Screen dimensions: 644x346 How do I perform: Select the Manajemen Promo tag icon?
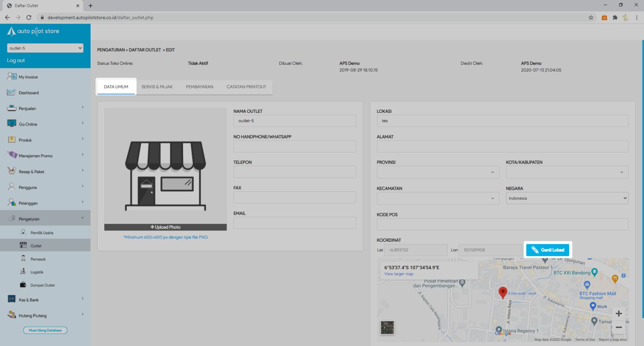tap(12, 155)
